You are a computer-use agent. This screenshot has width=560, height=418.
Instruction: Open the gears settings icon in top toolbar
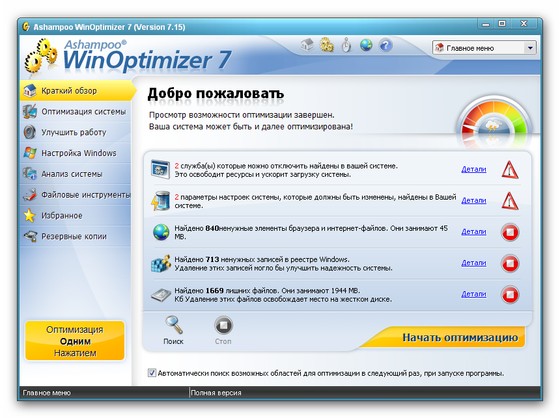click(326, 45)
